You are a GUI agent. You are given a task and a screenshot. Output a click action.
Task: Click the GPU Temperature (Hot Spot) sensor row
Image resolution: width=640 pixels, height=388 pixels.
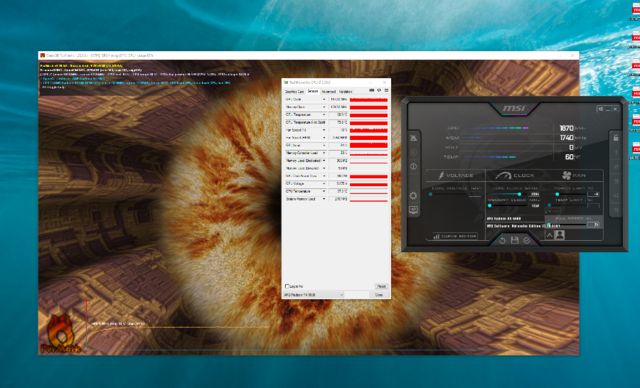pyautogui.click(x=336, y=122)
